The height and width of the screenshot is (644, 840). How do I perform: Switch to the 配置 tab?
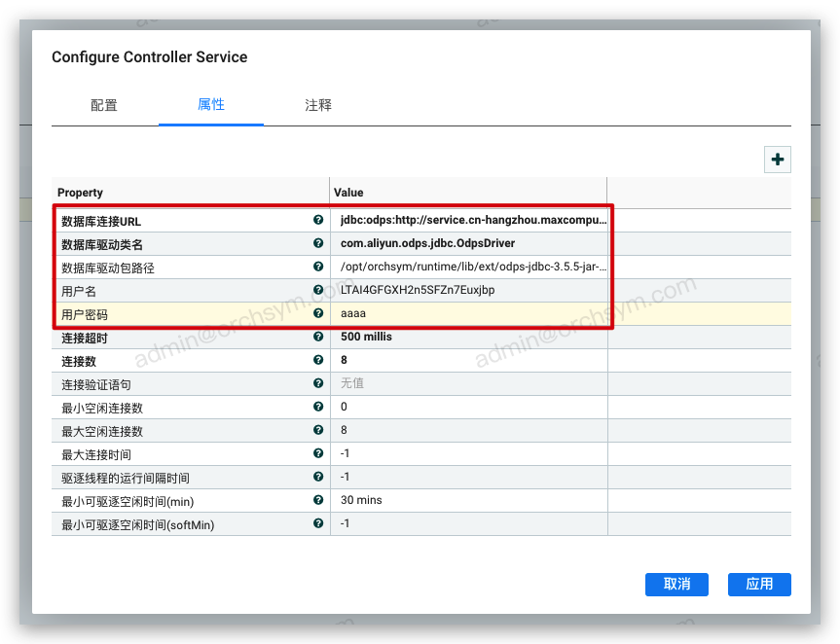(104, 105)
